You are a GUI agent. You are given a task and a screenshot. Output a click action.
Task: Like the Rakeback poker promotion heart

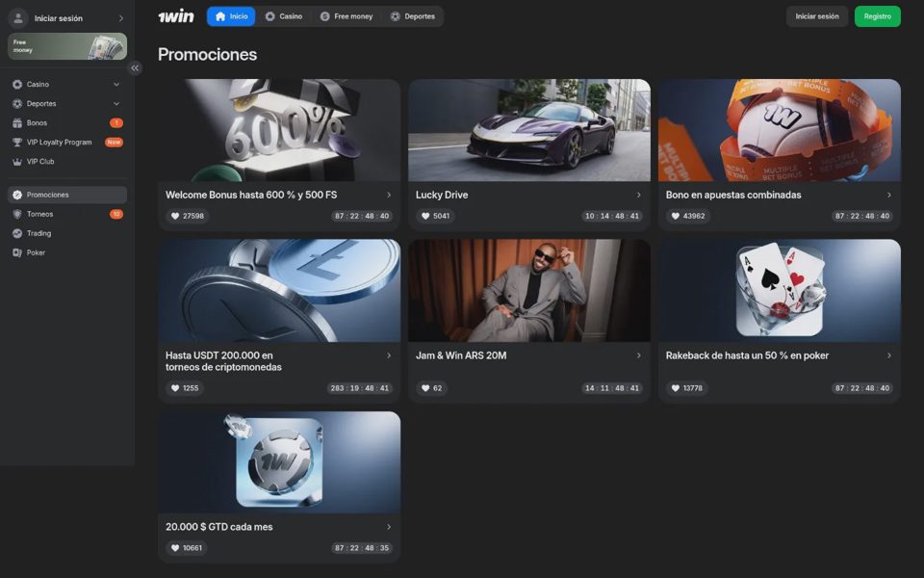point(676,388)
